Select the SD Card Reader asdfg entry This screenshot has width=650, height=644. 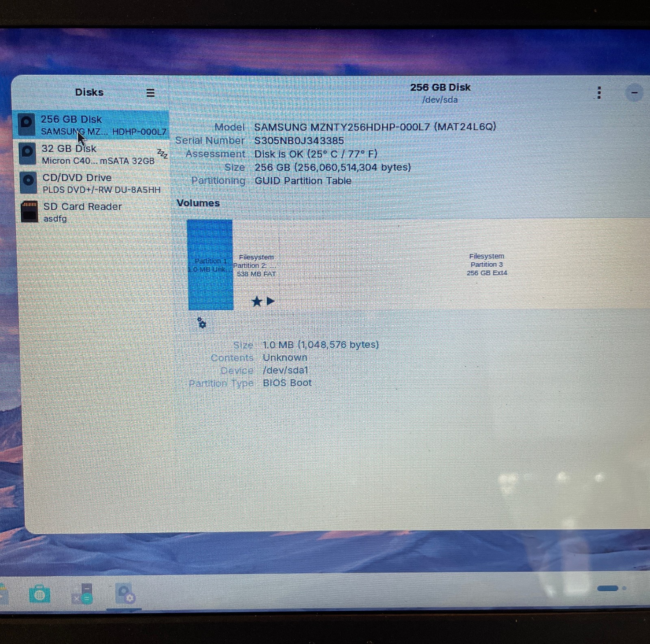click(x=93, y=212)
